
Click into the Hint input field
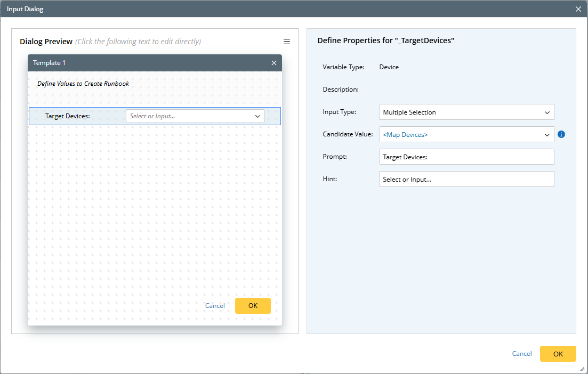pos(466,179)
